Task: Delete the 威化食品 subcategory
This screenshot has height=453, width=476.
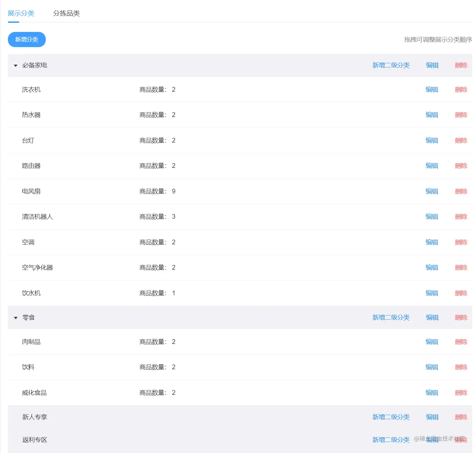Action: 461,393
